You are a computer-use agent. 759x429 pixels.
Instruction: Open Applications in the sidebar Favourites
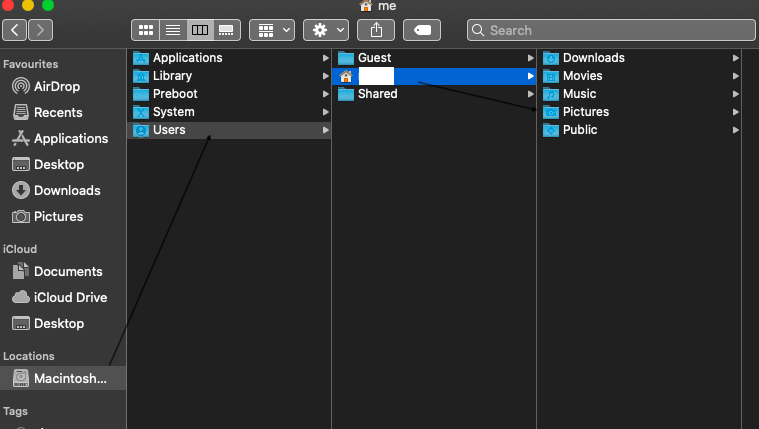pos(63,138)
